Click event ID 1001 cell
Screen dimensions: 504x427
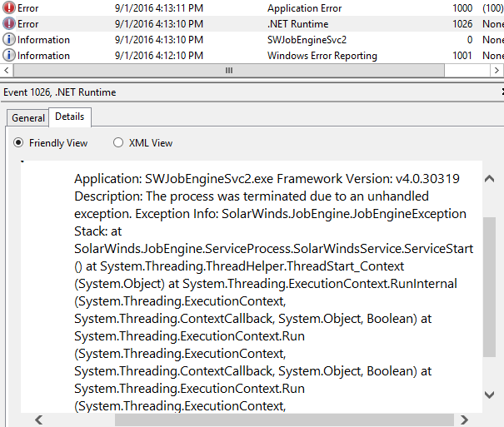click(462, 56)
